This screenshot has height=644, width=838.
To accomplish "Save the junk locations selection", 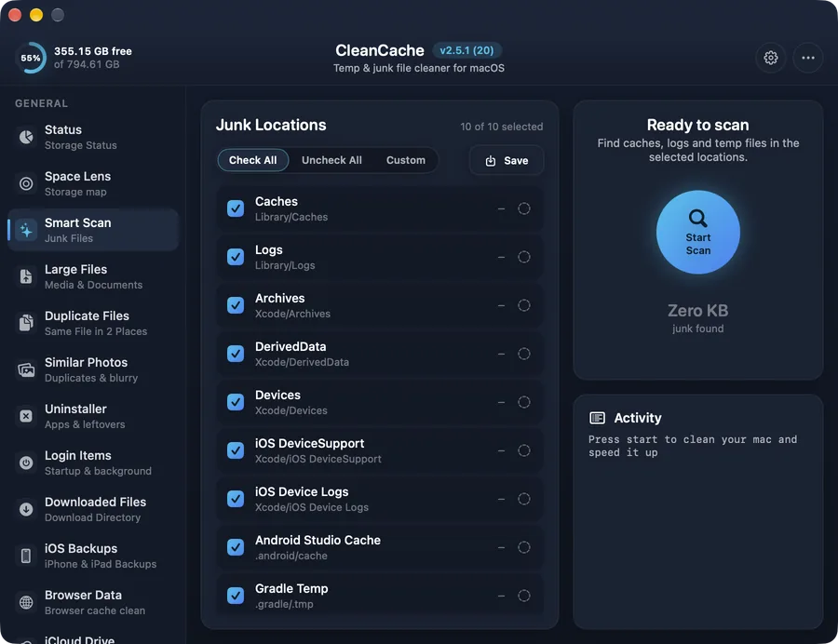I will [x=507, y=161].
